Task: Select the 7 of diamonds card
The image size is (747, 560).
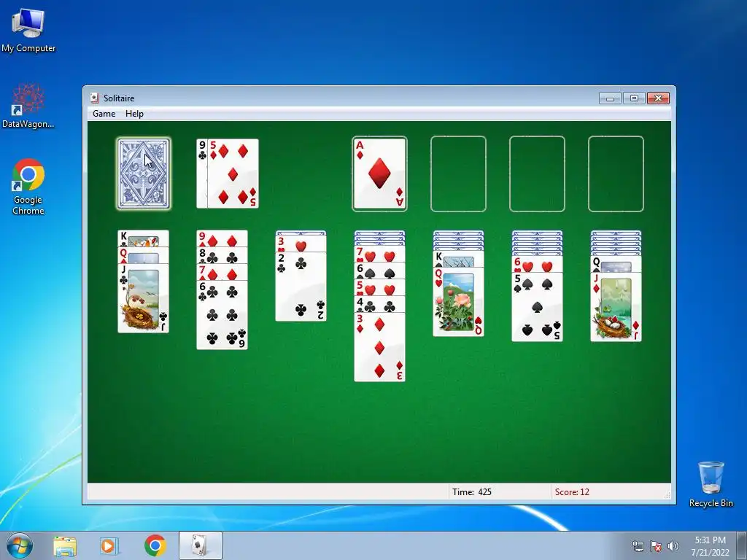Action: pyautogui.click(x=222, y=273)
